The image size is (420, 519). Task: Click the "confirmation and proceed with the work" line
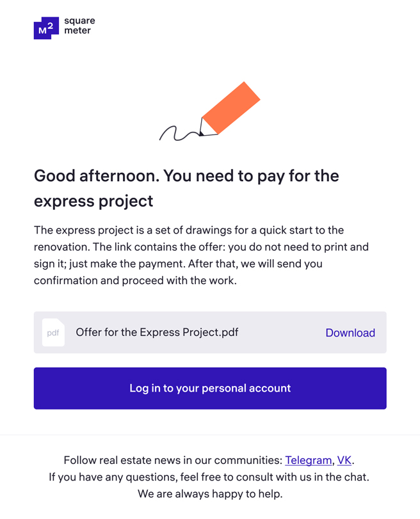click(x=135, y=280)
